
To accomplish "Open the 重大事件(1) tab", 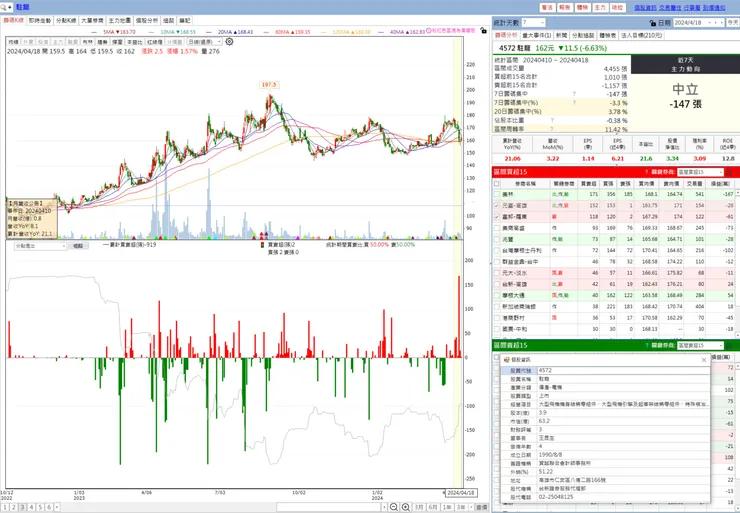I will (537, 35).
